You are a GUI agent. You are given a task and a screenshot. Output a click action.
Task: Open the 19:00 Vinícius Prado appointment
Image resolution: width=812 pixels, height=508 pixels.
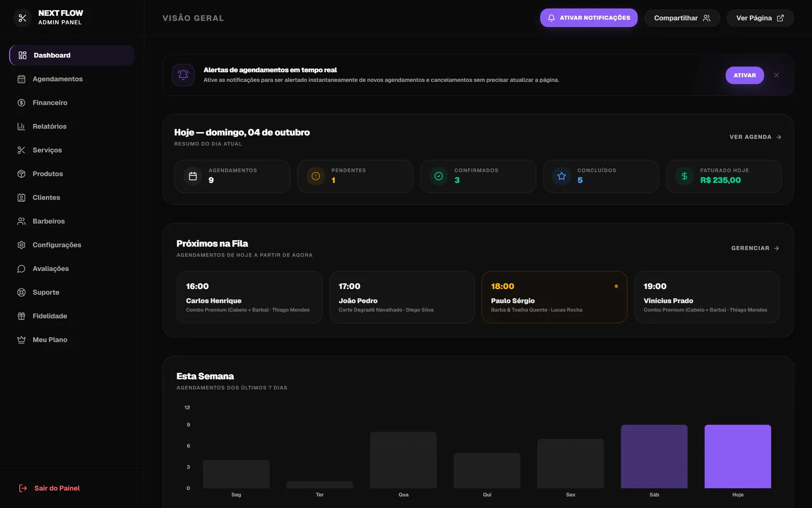[x=707, y=297]
